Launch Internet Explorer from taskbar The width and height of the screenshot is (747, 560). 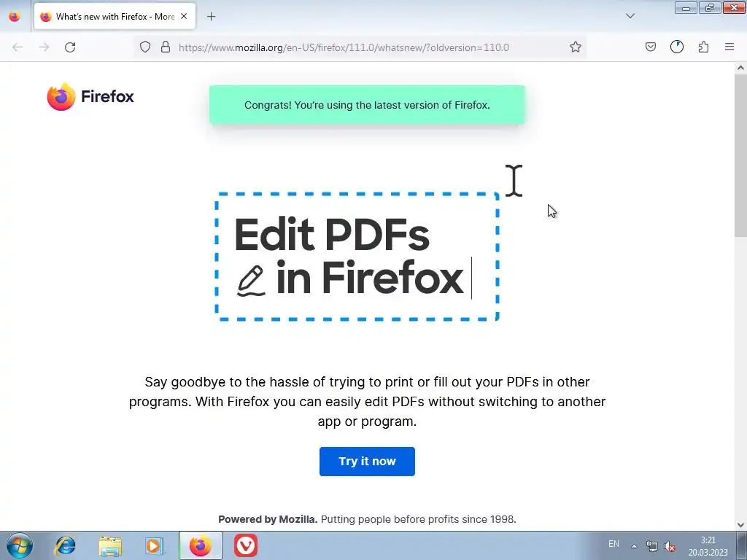[65, 545]
